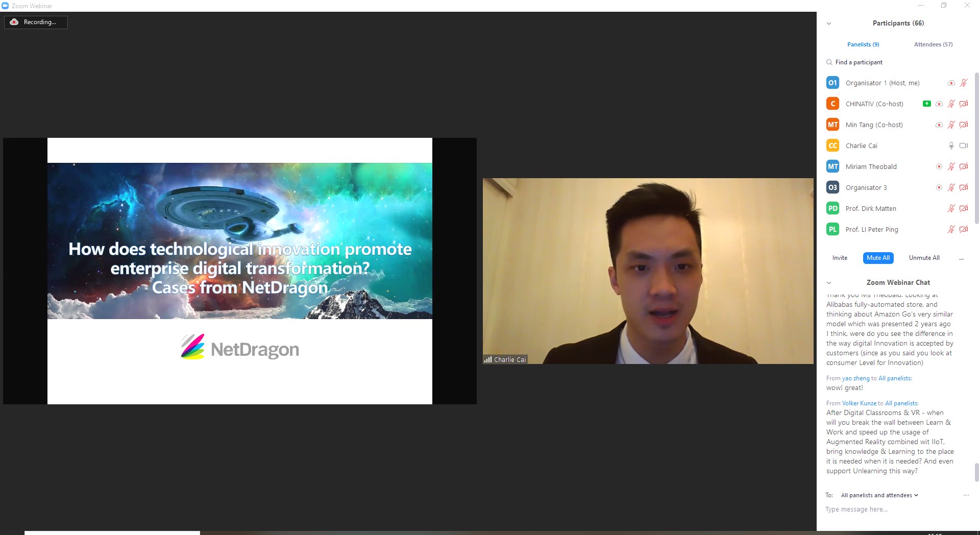Click the Recording indicator icon at top left

[x=14, y=22]
